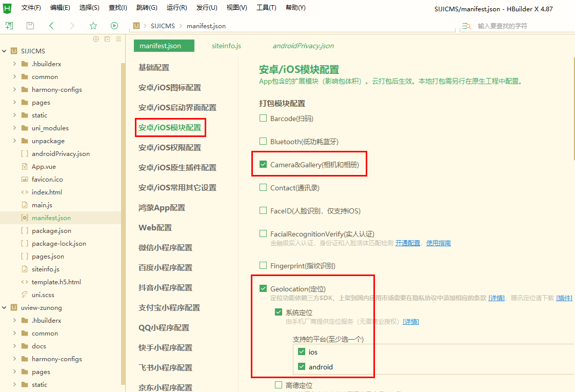Toggle the android platform checkbox

302,366
